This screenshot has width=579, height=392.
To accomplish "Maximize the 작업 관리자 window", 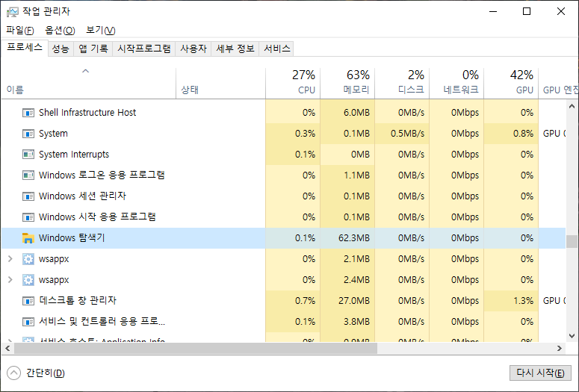I will [527, 11].
